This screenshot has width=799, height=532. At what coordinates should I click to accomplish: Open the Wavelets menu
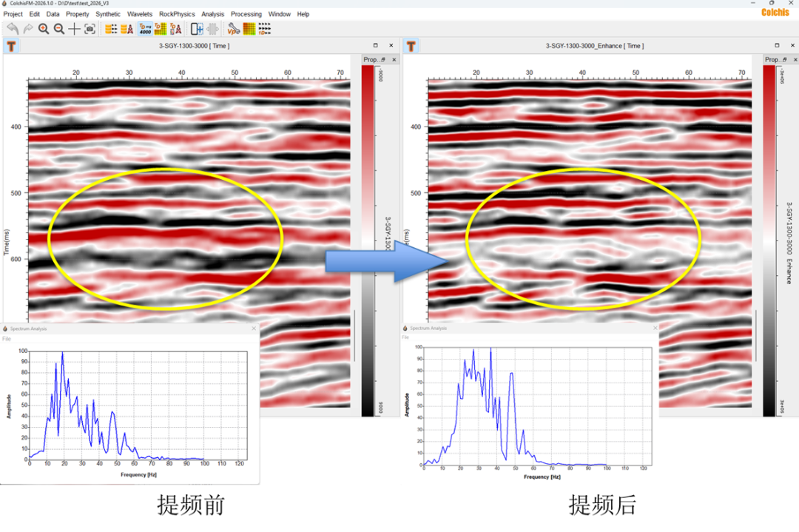click(140, 14)
